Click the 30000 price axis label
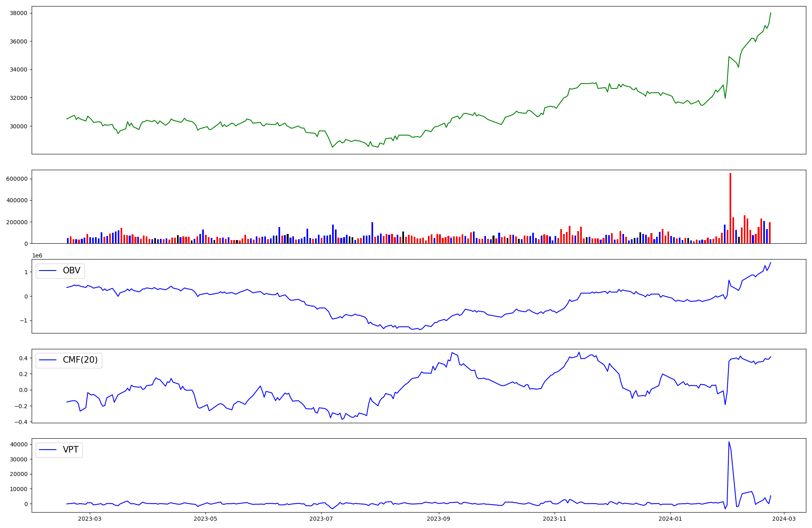 18,126
